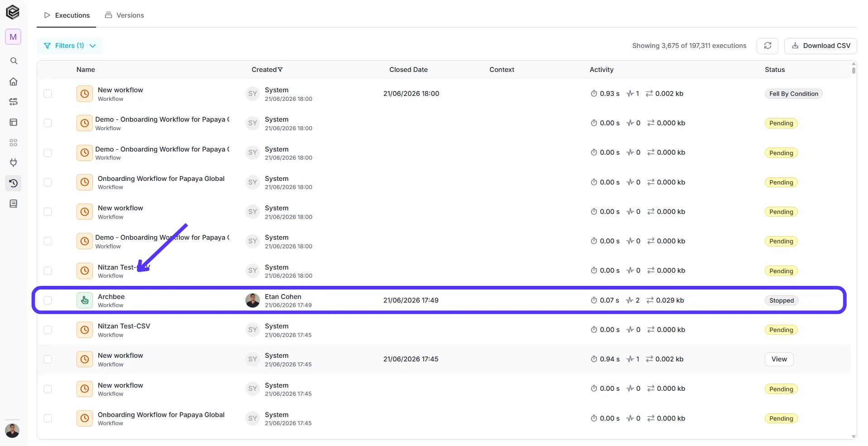868x446 pixels.
Task: Click the Closed Date column header
Action: pos(408,70)
